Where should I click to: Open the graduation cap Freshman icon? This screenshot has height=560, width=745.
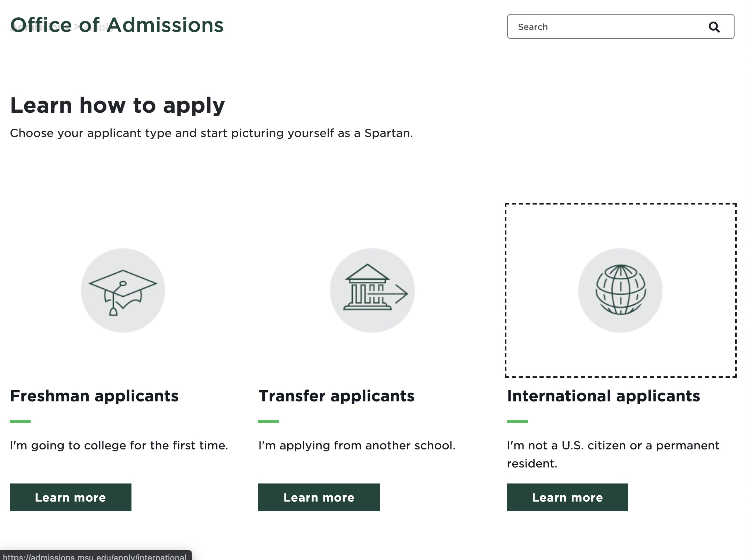(x=123, y=290)
